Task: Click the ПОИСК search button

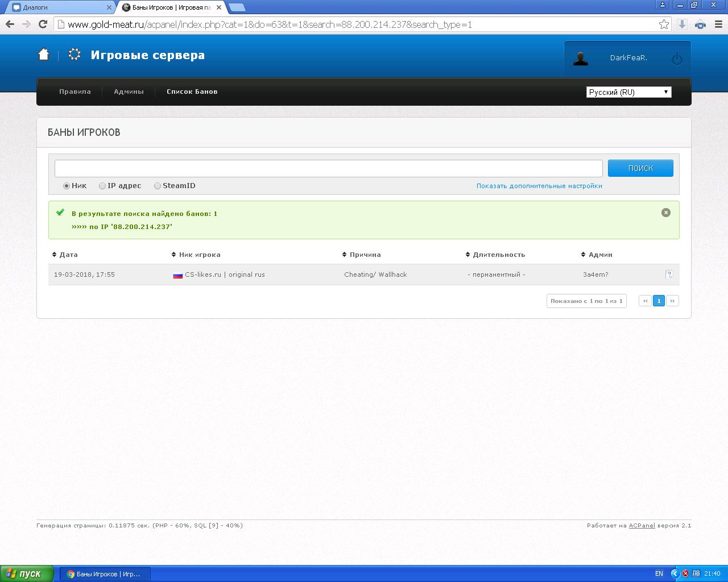Action: [x=640, y=168]
